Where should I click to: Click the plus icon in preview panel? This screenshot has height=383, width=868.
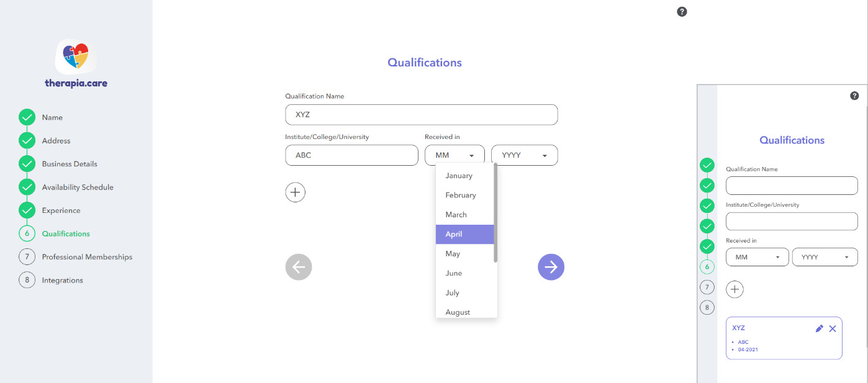[735, 289]
